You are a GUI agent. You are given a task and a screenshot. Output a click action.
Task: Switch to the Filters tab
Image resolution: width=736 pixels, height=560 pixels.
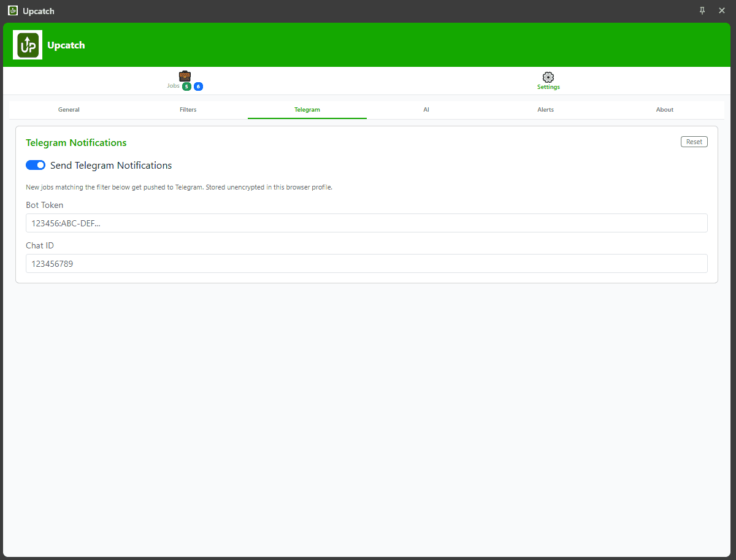[x=188, y=110]
